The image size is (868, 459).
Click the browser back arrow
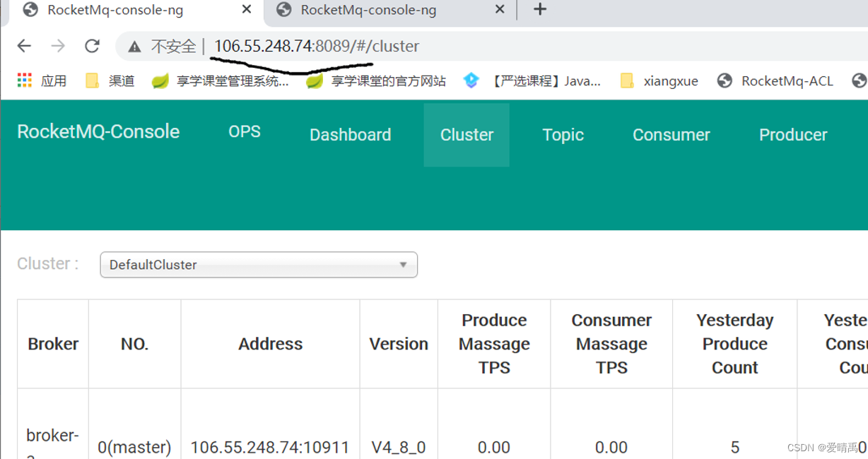pos(24,46)
